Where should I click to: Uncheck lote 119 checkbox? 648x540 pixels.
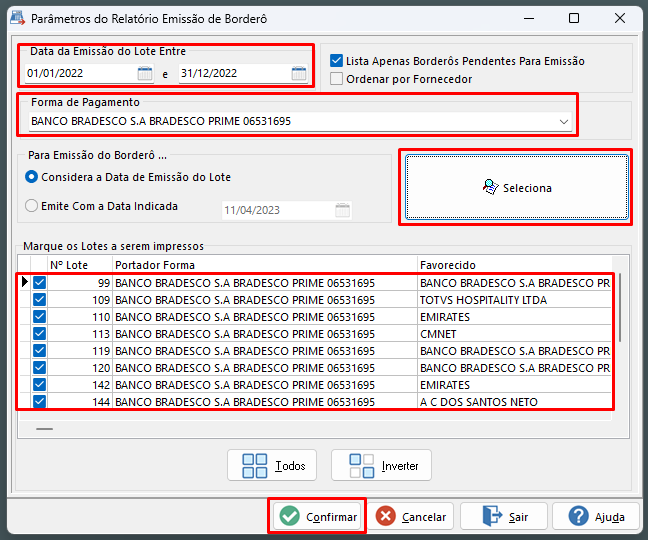tap(40, 350)
